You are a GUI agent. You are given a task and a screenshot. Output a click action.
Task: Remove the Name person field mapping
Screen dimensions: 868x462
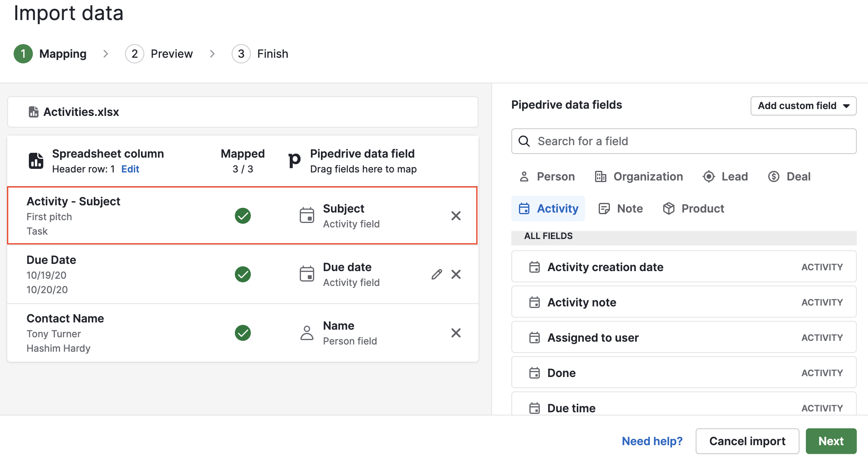point(456,333)
